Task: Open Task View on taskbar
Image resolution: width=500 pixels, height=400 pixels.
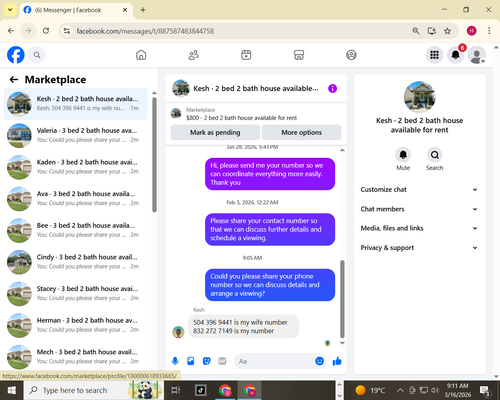Action: click(176, 390)
